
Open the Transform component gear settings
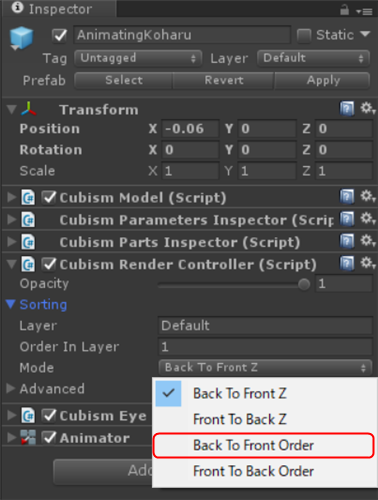pos(368,108)
